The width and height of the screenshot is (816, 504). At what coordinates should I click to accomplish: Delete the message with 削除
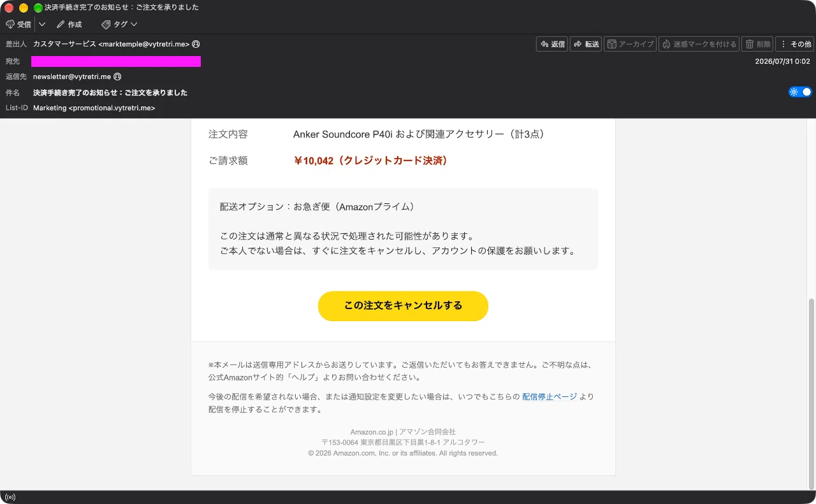(757, 44)
